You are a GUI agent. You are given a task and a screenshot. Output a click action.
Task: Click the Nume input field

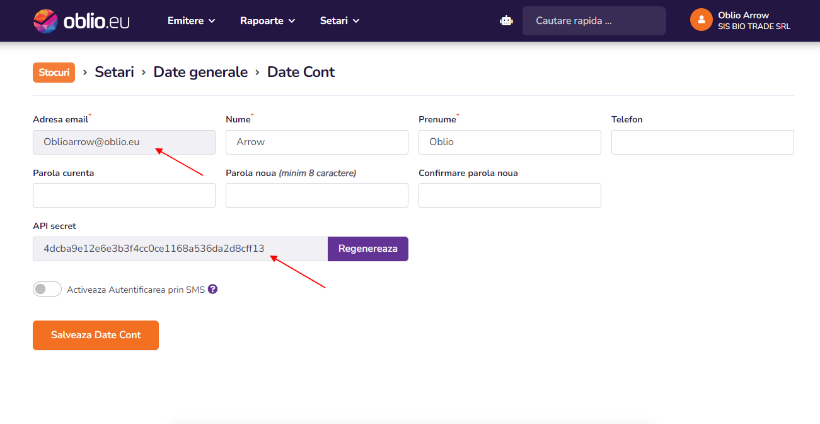click(x=317, y=142)
